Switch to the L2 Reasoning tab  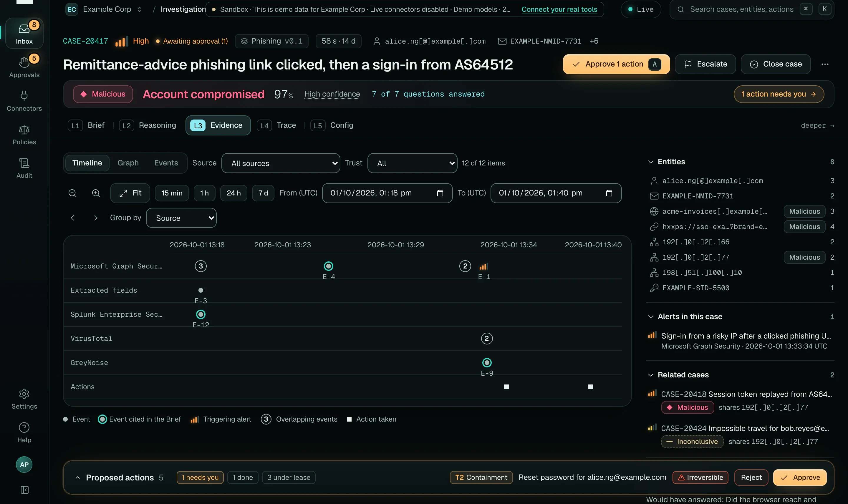coord(148,125)
